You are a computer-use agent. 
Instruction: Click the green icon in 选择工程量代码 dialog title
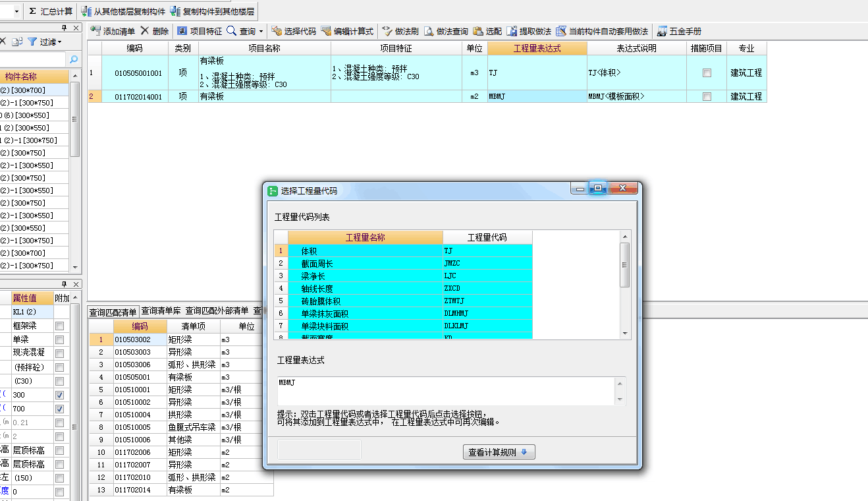tap(273, 191)
